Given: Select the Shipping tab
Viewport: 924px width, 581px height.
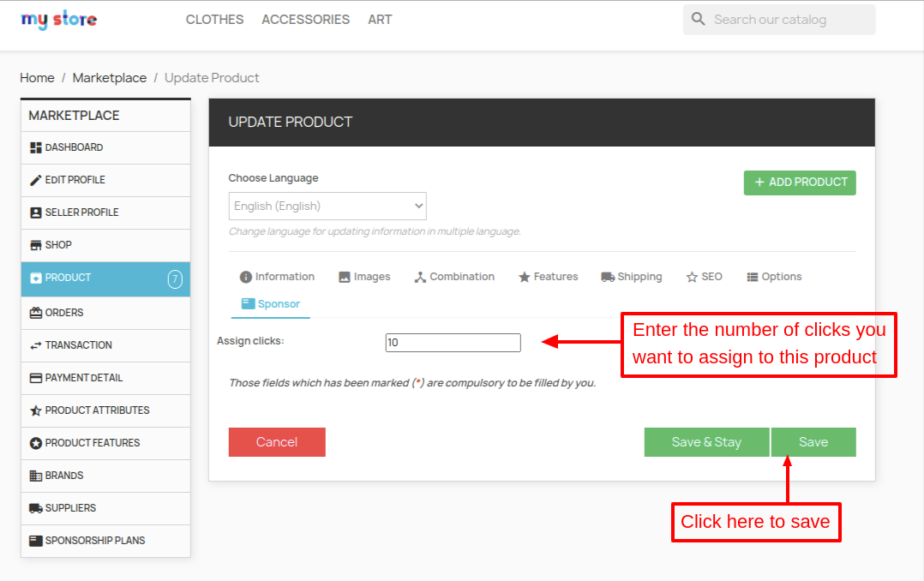Looking at the screenshot, I should 632,277.
